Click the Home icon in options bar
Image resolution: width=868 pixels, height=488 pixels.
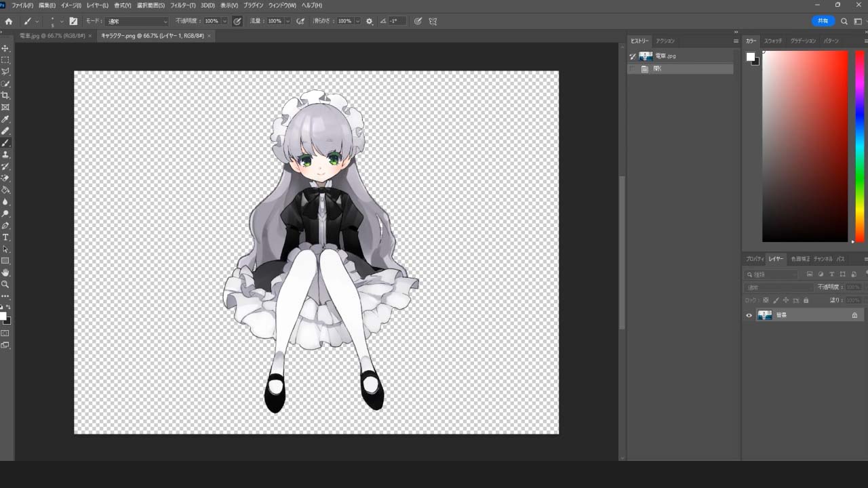pyautogui.click(x=8, y=21)
